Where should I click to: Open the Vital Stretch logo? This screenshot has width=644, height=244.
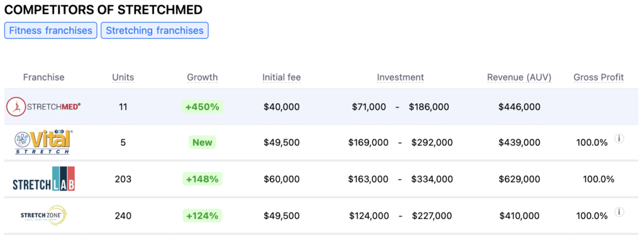[43, 143]
